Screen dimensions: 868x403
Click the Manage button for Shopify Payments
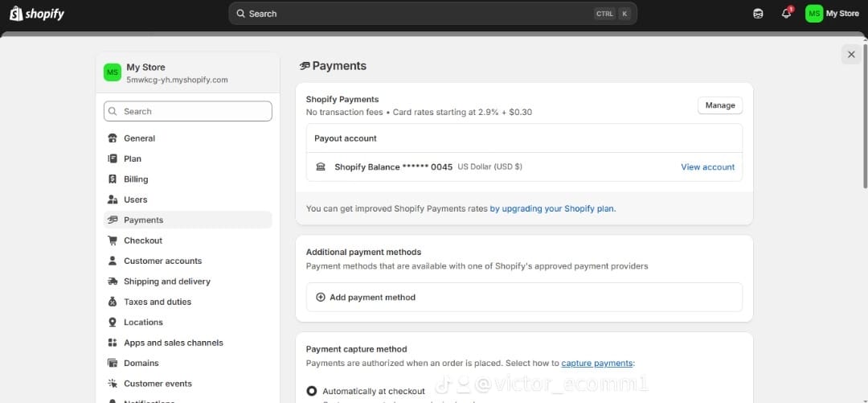tap(719, 105)
